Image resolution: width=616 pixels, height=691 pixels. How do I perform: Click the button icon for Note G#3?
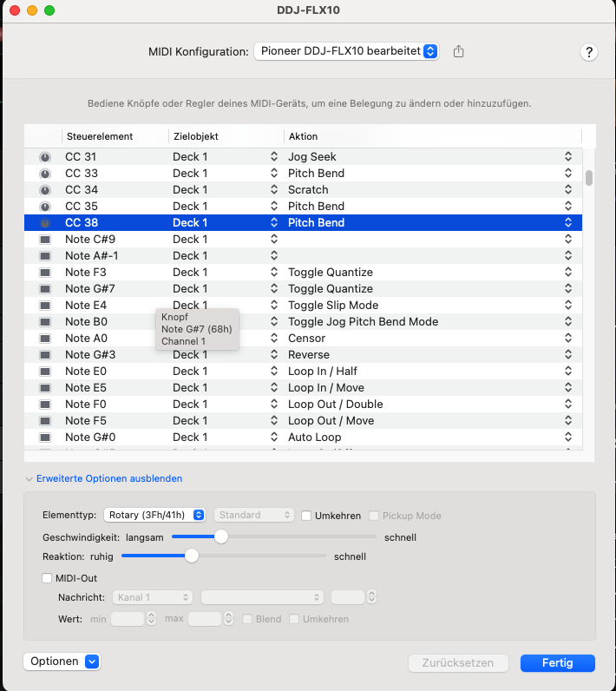[x=45, y=355]
